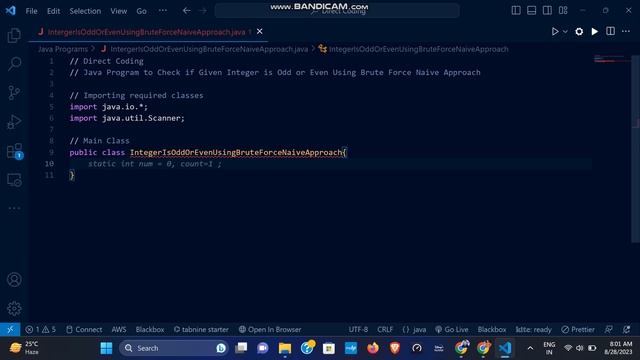
Task: Show more menu bar items (ellipsis)
Action: click(162, 11)
